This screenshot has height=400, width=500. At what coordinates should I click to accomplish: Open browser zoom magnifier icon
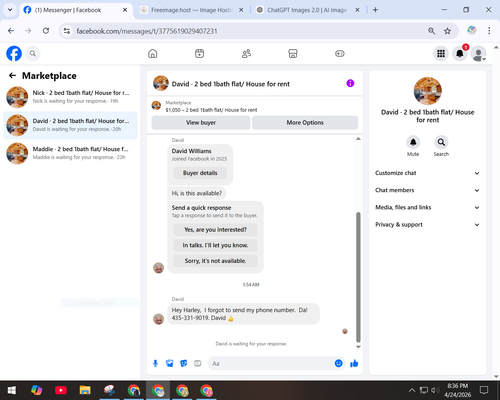tap(431, 31)
